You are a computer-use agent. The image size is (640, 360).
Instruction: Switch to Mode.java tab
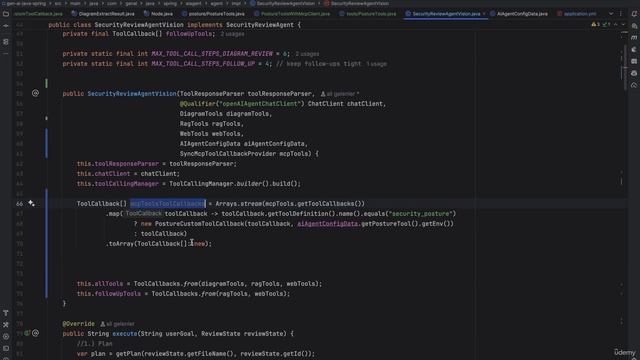158,14
